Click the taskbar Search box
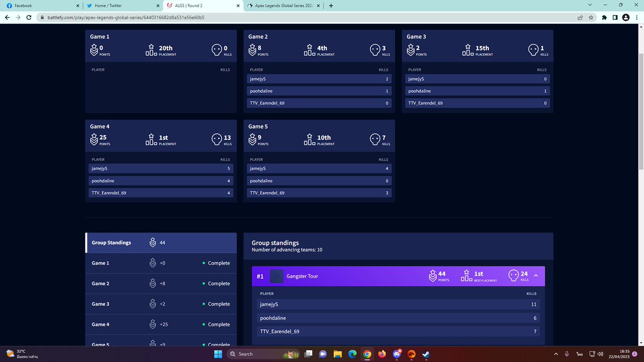 262,354
